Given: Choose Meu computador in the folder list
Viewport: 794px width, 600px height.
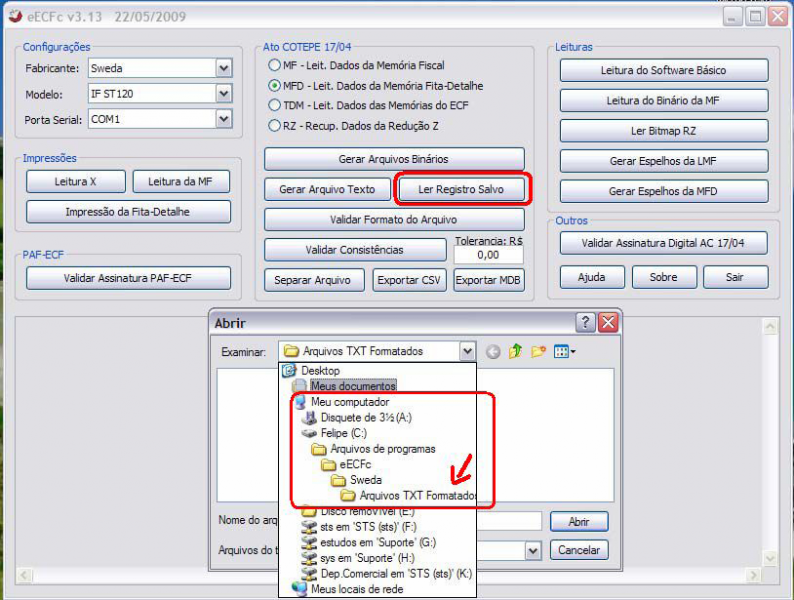Looking at the screenshot, I should pyautogui.click(x=342, y=402).
